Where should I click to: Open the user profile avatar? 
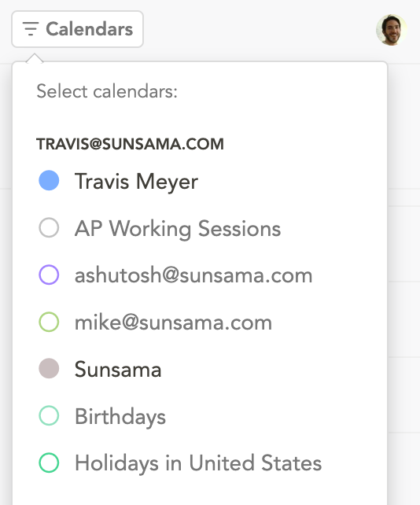(392, 30)
